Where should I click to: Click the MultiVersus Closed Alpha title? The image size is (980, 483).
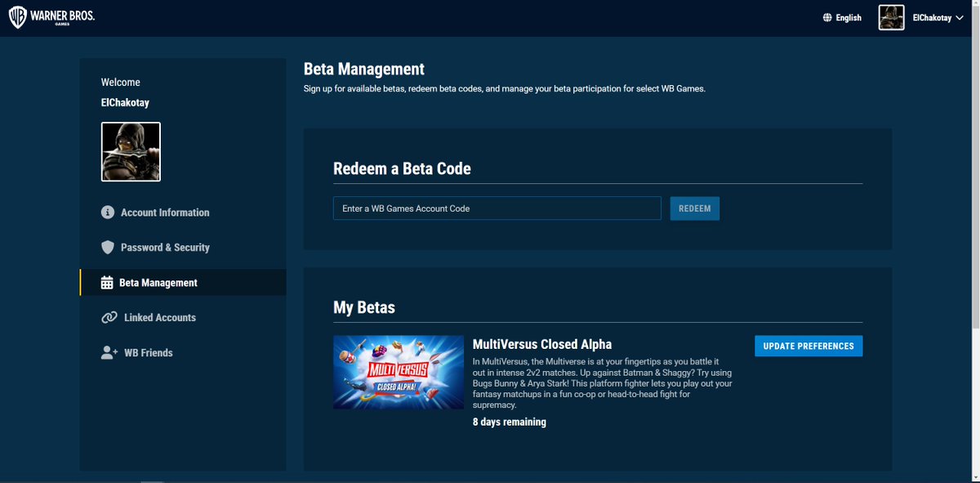[542, 344]
